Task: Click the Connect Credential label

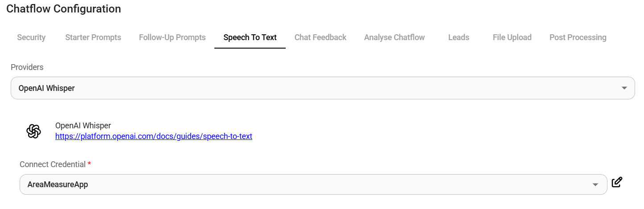Action: tap(53, 164)
